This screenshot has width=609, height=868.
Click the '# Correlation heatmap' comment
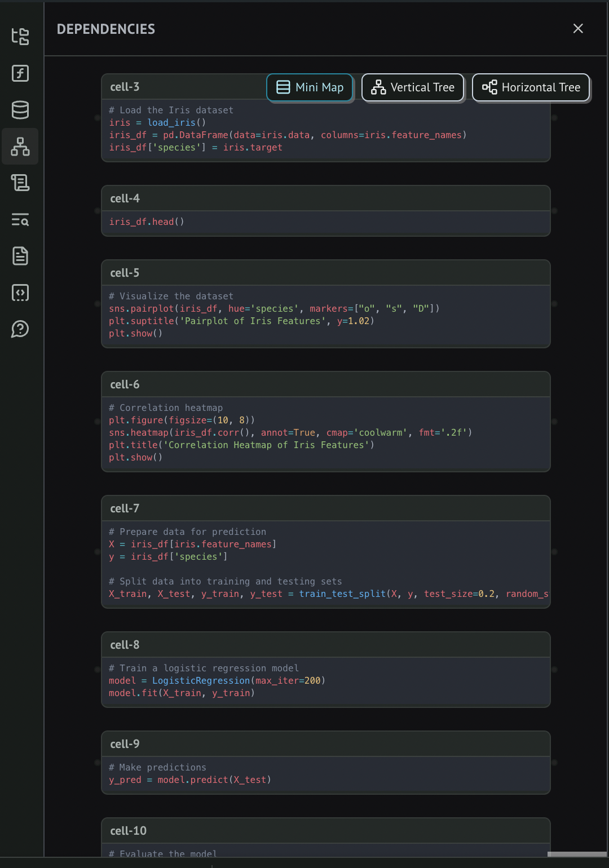[x=166, y=408]
